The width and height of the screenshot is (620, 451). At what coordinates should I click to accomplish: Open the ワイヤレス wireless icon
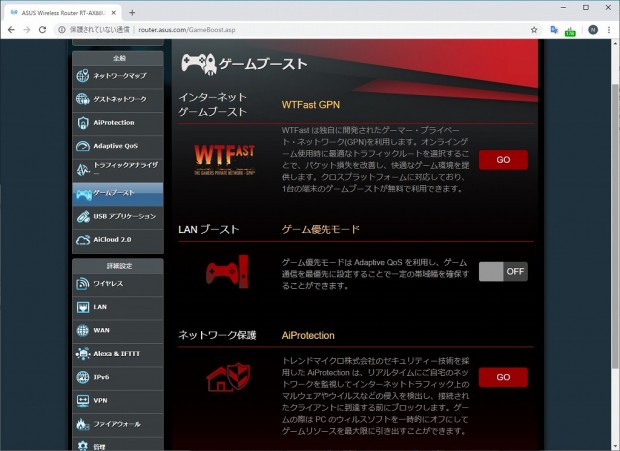[x=83, y=283]
